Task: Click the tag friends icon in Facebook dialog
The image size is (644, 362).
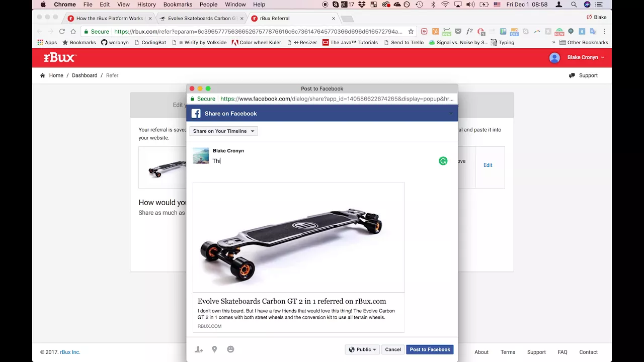Action: click(x=199, y=349)
